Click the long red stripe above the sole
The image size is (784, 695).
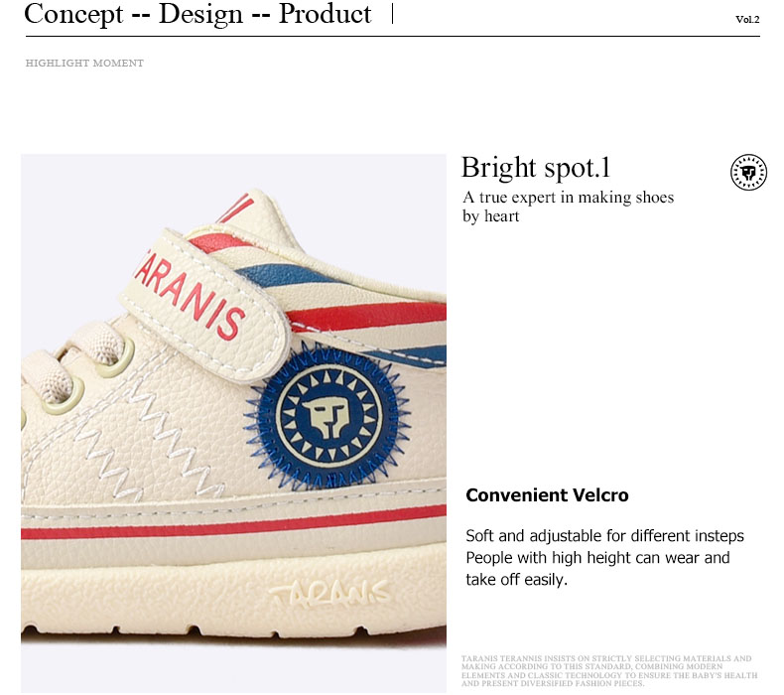(228, 525)
